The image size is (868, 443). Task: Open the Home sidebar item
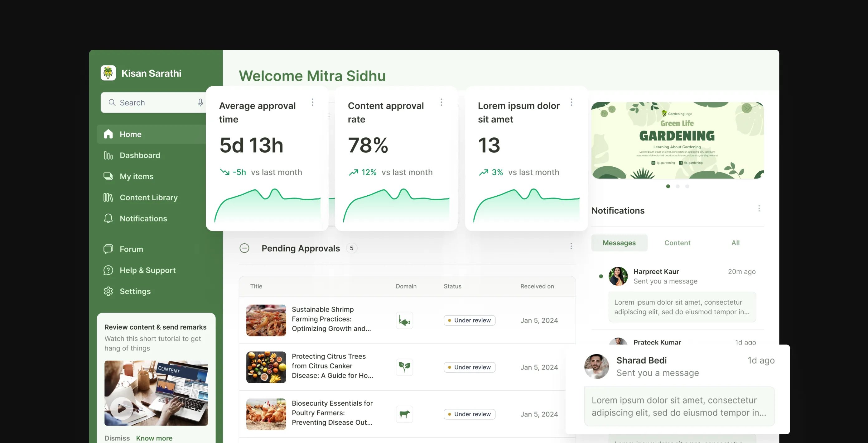[152, 134]
